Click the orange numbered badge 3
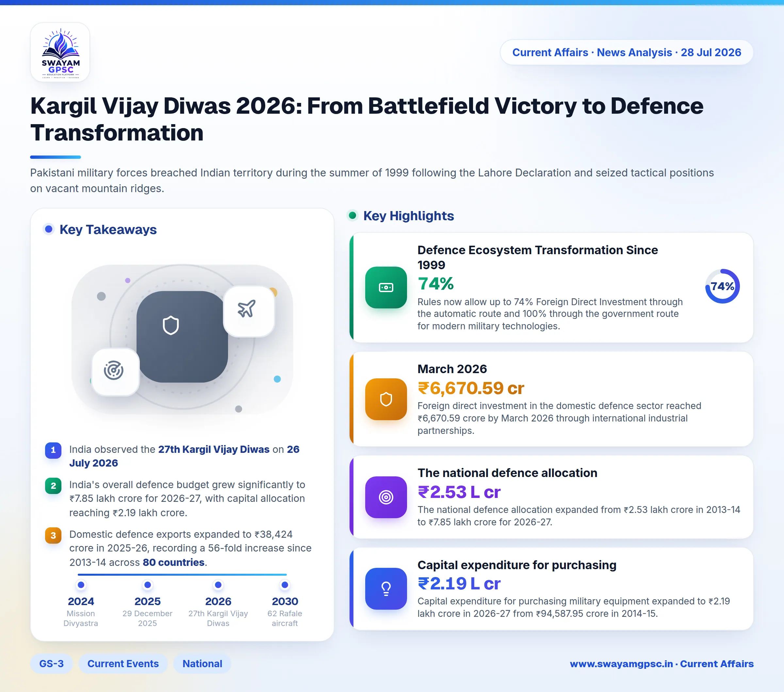Screen dimensions: 784x692 point(53,535)
